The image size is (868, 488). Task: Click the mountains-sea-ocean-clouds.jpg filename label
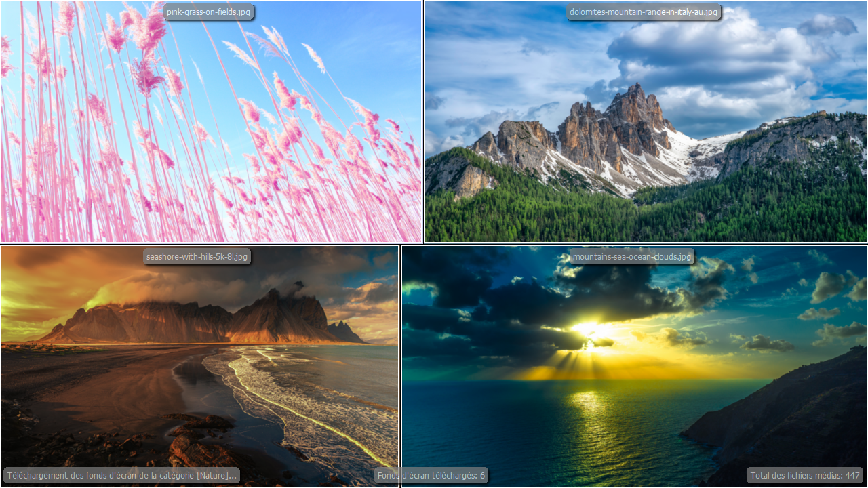[x=632, y=256]
